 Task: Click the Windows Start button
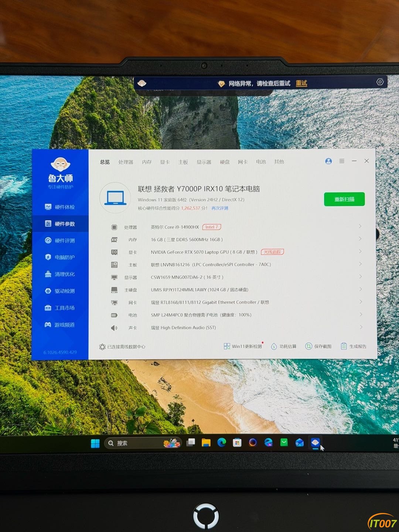pyautogui.click(x=95, y=443)
